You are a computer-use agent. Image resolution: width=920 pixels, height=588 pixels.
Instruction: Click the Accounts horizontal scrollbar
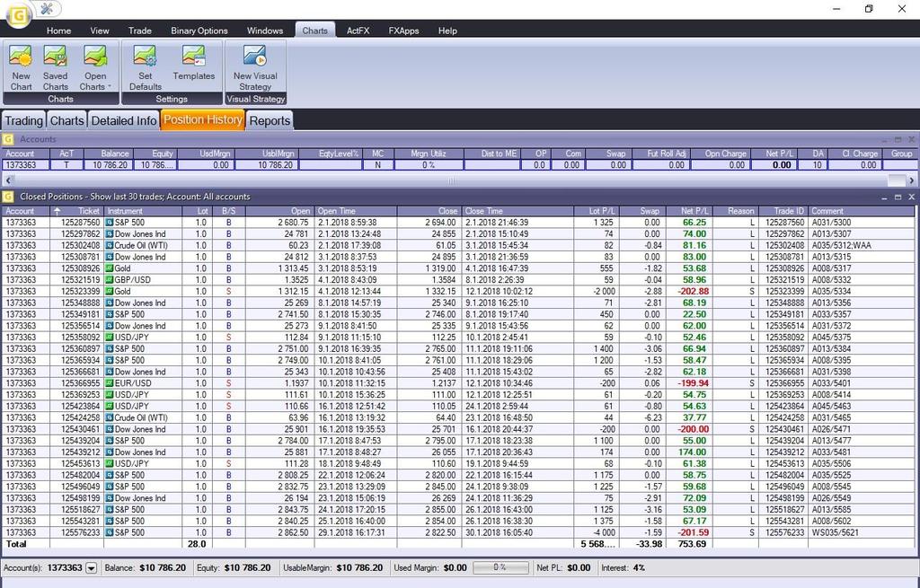[459, 180]
